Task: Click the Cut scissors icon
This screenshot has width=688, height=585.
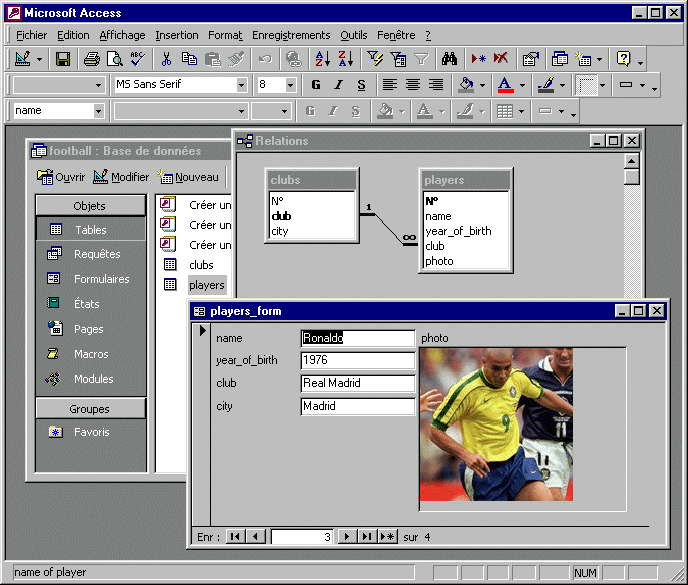Action: [x=166, y=59]
